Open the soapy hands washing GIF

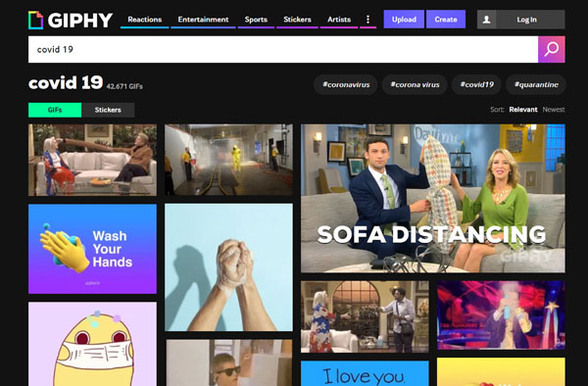(228, 267)
